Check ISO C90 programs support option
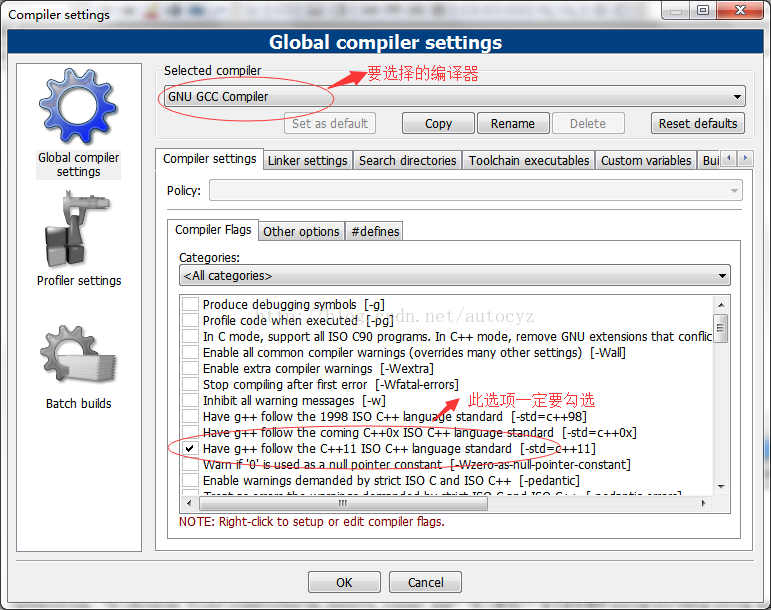The image size is (771, 610). [x=190, y=336]
